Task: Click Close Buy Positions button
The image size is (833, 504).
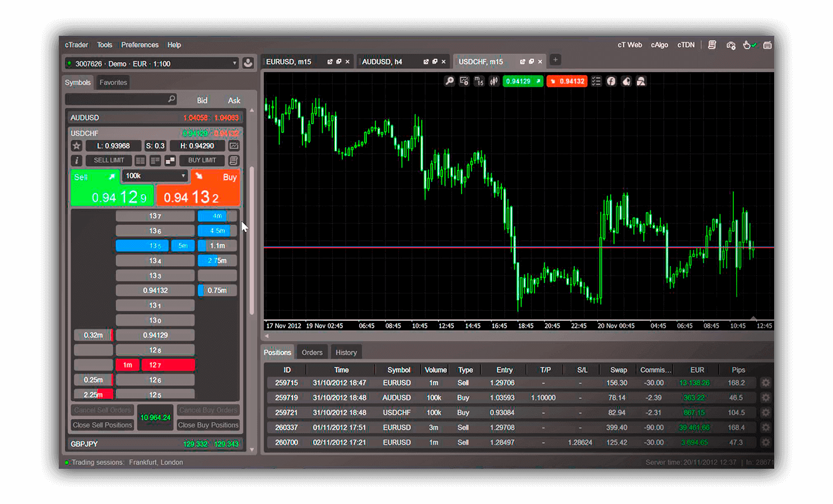Action: [208, 425]
